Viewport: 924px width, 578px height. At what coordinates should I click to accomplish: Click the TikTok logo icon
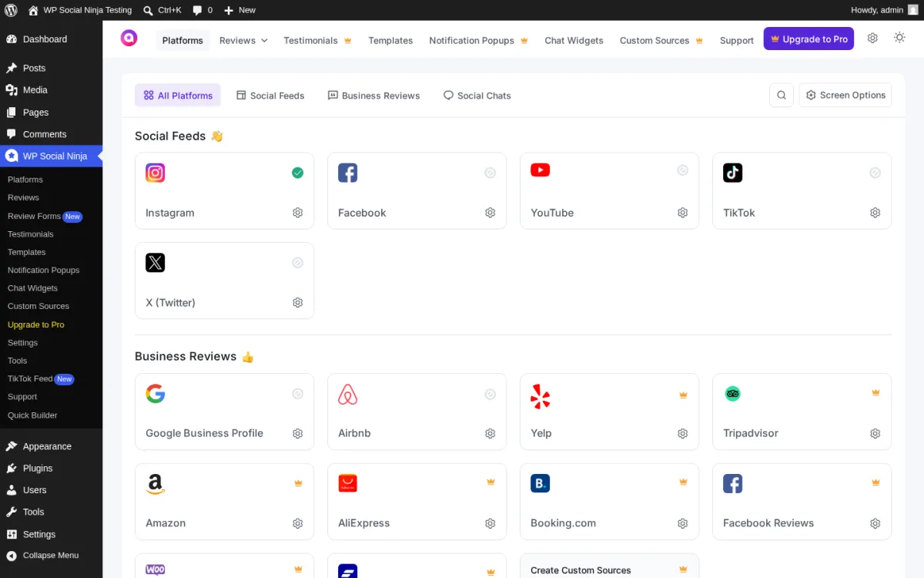733,173
